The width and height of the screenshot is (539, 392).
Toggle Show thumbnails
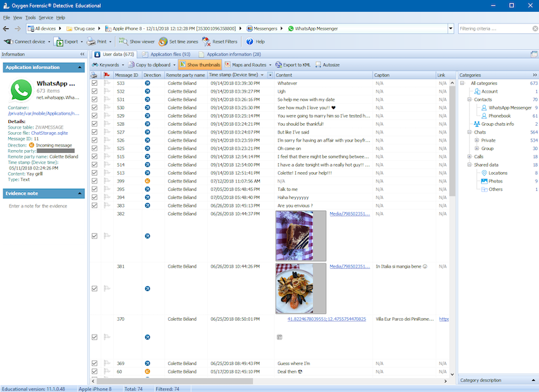pos(200,65)
